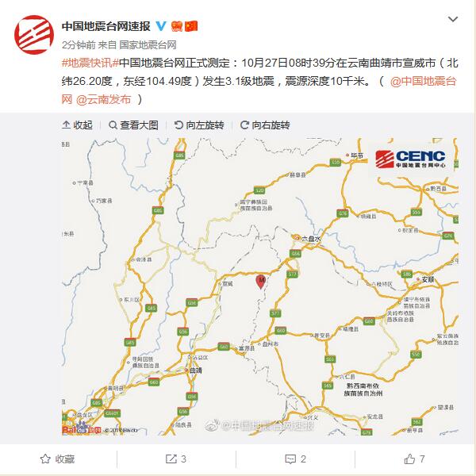View the large image via 查看大图
Viewport: 476px width, 476px height.
coord(133,125)
